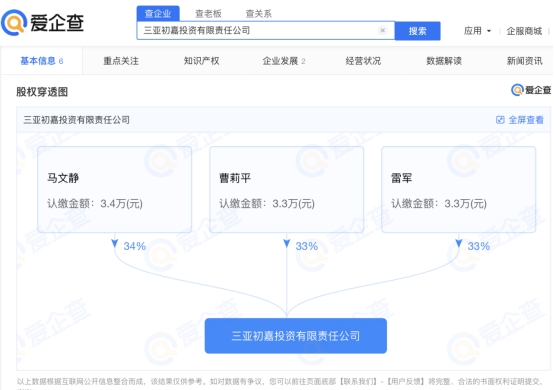Click the shareholder card for 马文静
Image resolution: width=554 pixels, height=390 pixels.
coord(114,190)
